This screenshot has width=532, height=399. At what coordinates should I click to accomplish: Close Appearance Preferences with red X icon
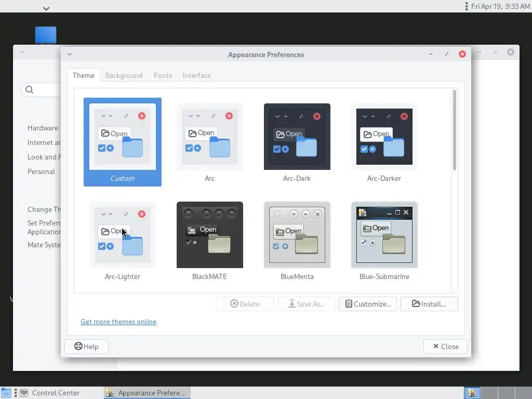(x=462, y=54)
